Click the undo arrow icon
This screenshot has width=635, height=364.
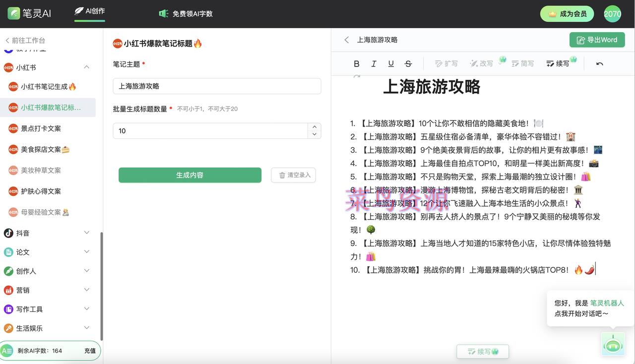coord(599,63)
